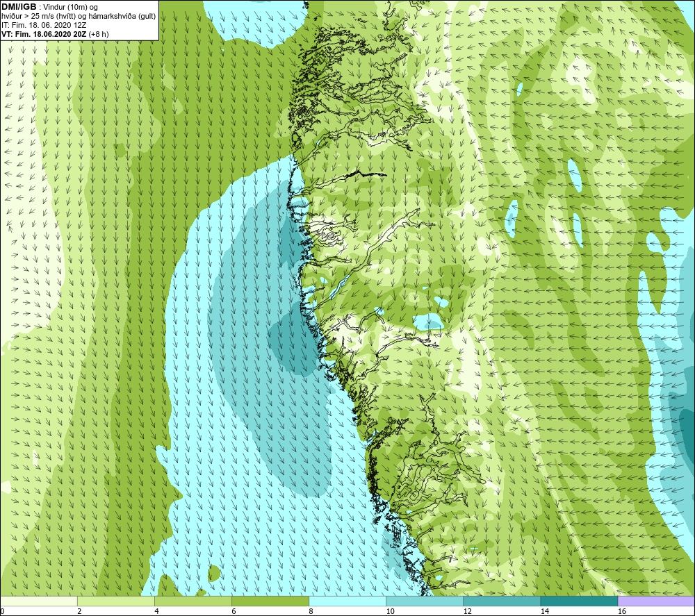Click the '2' scale label under color bar
Image resolution: width=695 pixels, height=616 pixels.
(x=79, y=611)
